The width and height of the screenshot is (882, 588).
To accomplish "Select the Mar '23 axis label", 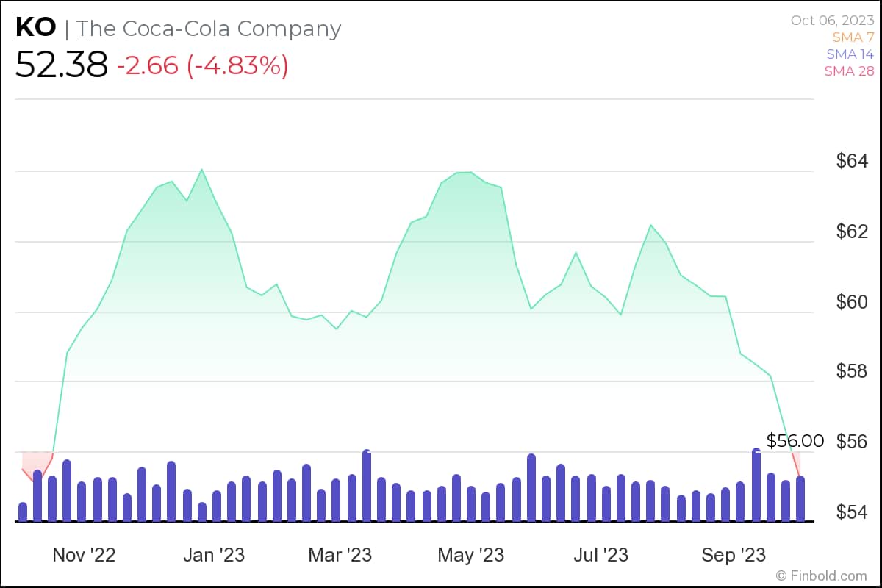I will [340, 555].
